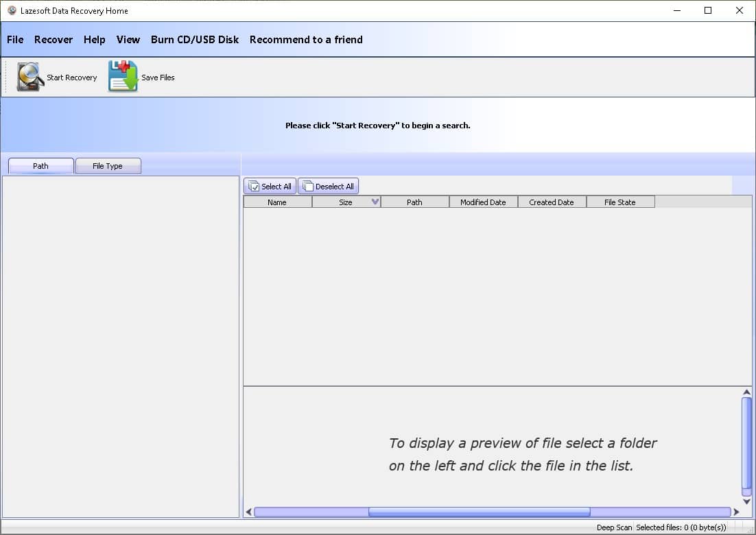The width and height of the screenshot is (756, 535).
Task: Click the Deep Scan status bar entry
Action: [614, 527]
